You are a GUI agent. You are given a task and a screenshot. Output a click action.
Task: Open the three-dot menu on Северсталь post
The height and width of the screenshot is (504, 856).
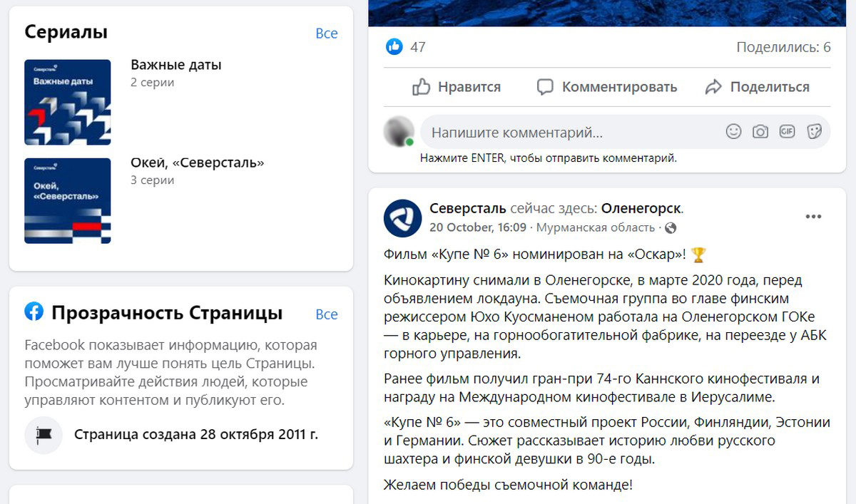[814, 217]
